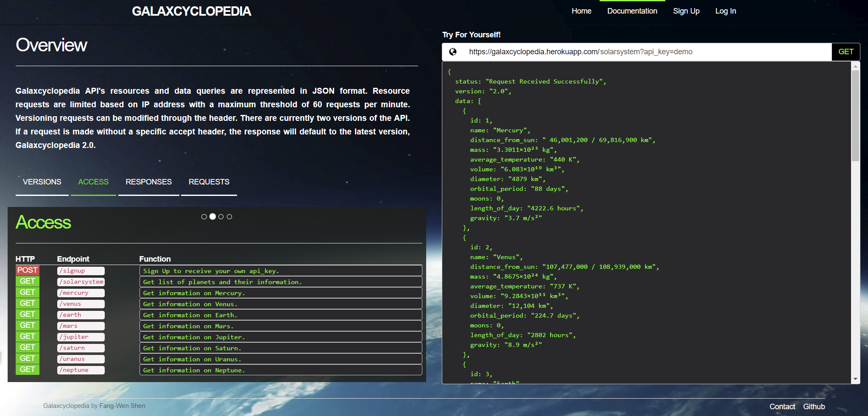Open the Home nav link

[x=581, y=11]
